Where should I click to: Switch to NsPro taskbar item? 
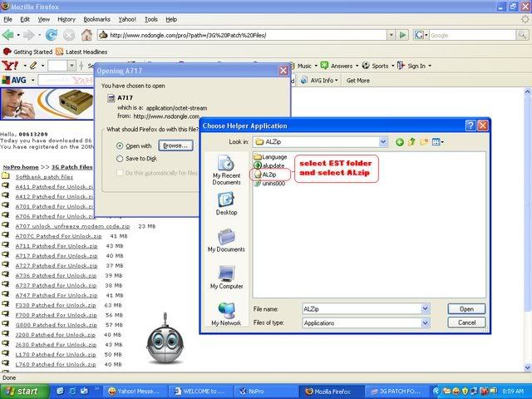[x=266, y=392]
